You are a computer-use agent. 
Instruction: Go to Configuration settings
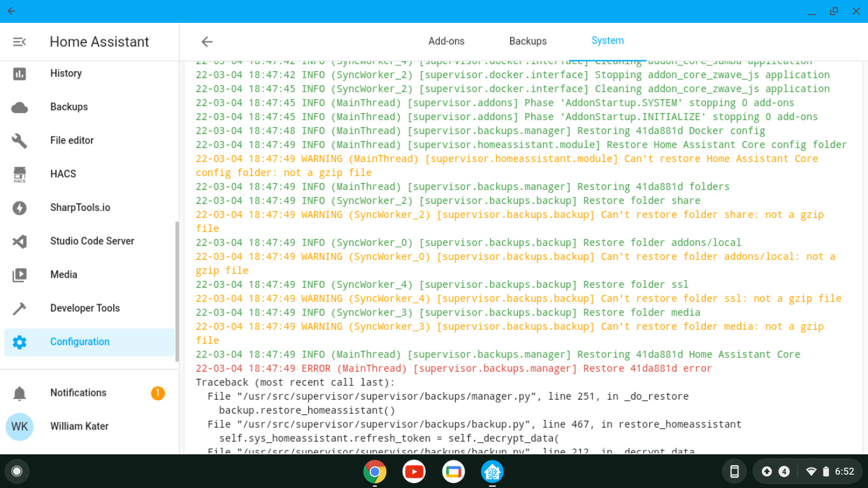click(79, 341)
